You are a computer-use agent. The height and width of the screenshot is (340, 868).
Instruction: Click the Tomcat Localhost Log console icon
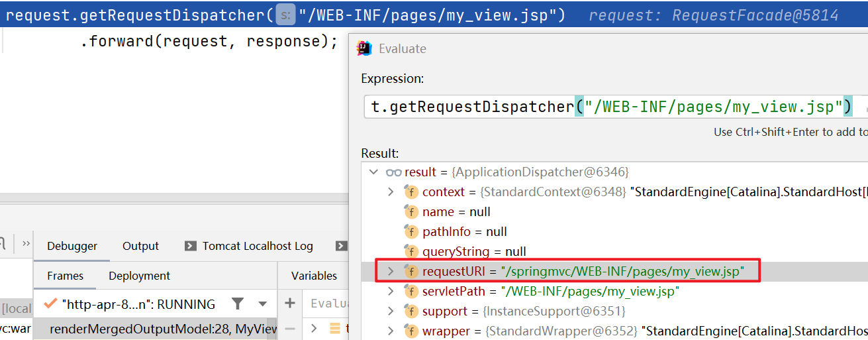click(191, 246)
